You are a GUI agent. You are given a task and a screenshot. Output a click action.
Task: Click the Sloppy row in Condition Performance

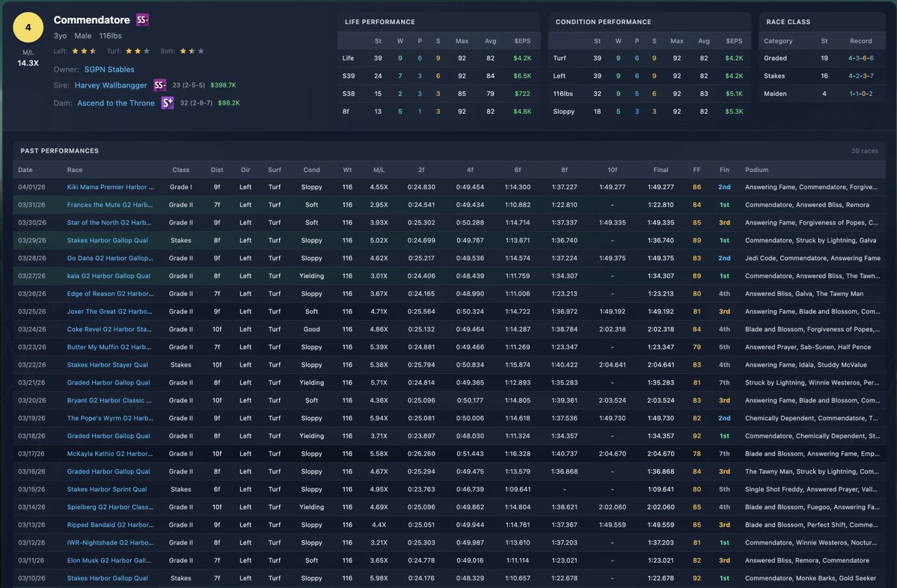pos(649,111)
